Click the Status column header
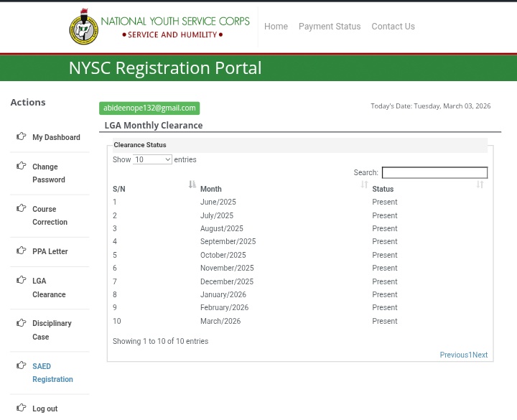The width and height of the screenshot is (517, 420). pos(383,189)
